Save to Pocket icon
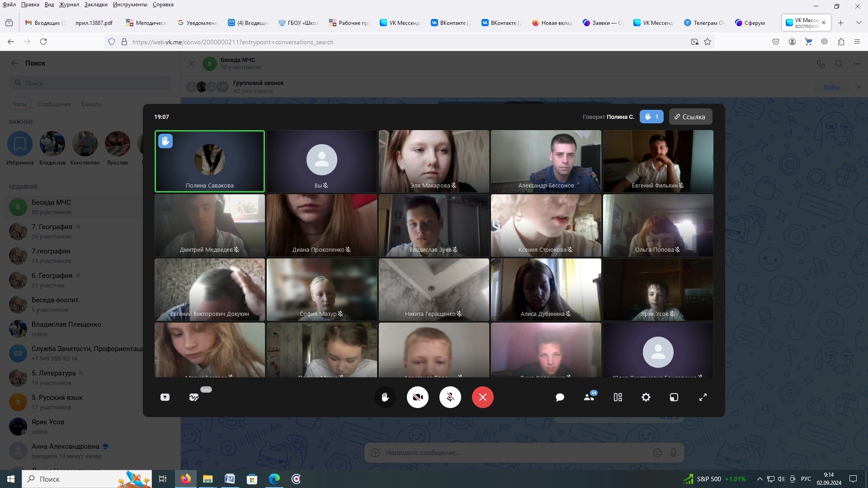 click(x=776, y=42)
